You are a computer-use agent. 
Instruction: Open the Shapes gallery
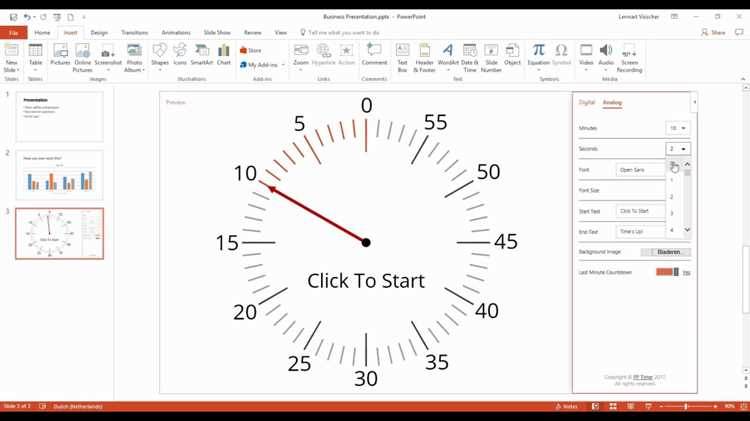pos(160,57)
